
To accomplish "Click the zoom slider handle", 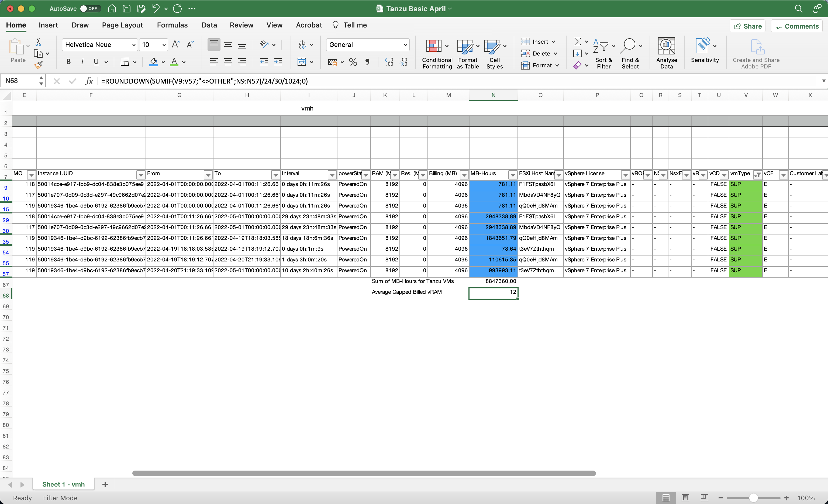I will 753,498.
